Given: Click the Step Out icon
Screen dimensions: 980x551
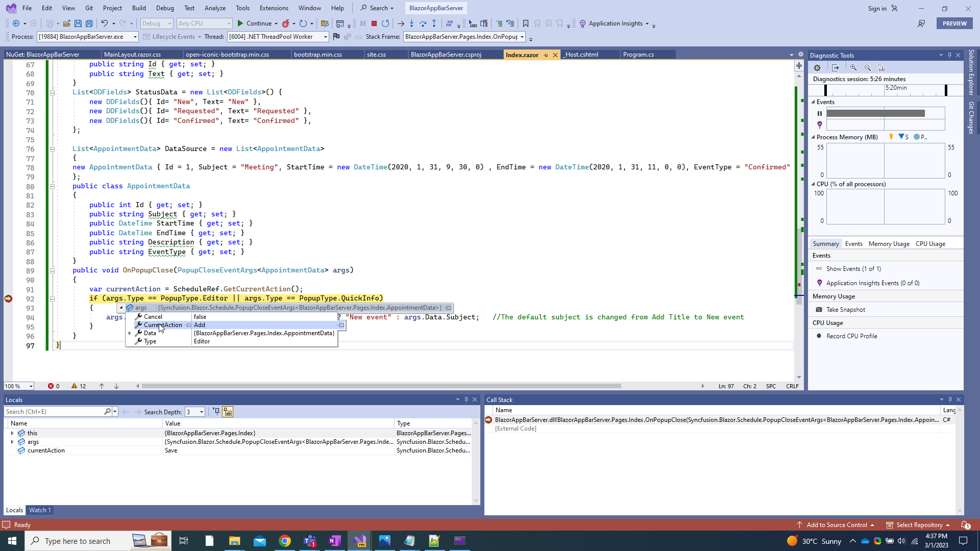Looking at the screenshot, I should point(434,23).
